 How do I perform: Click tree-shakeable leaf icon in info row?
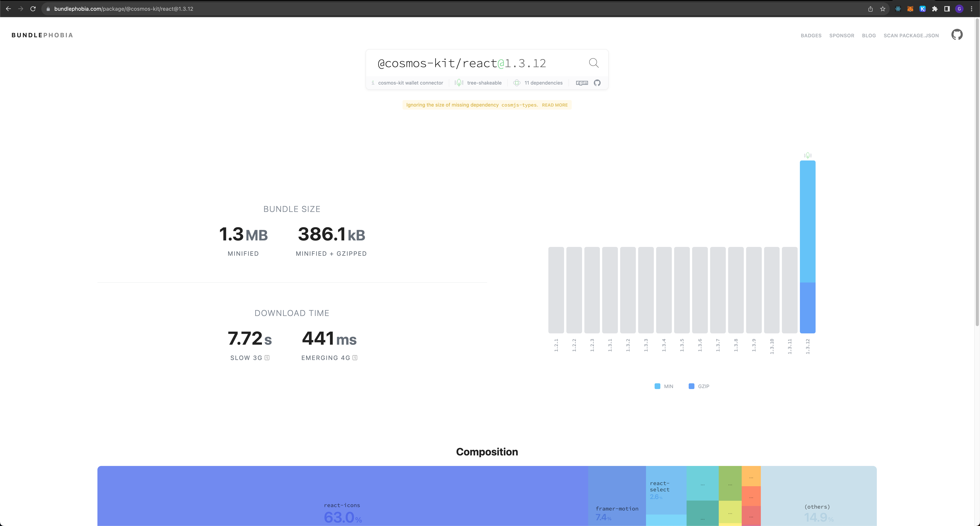click(459, 83)
